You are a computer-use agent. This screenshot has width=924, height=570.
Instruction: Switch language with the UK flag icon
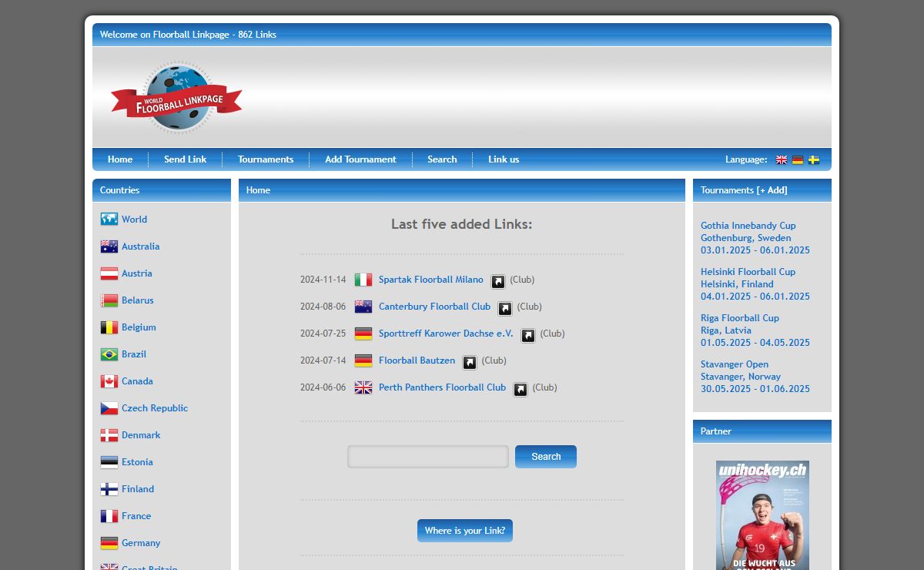(x=782, y=159)
